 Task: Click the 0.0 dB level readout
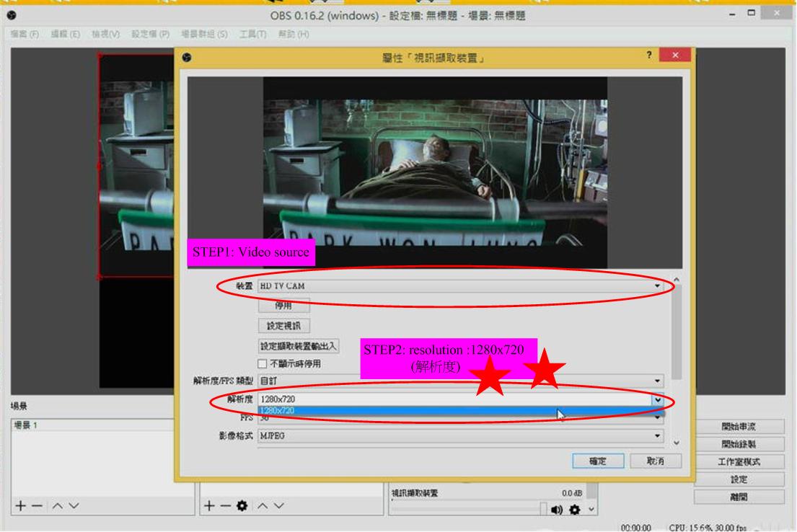pyautogui.click(x=572, y=493)
